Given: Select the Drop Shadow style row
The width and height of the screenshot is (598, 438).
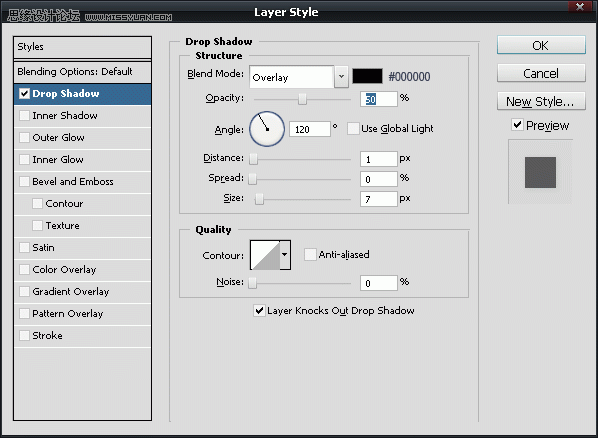Looking at the screenshot, I should (82, 94).
